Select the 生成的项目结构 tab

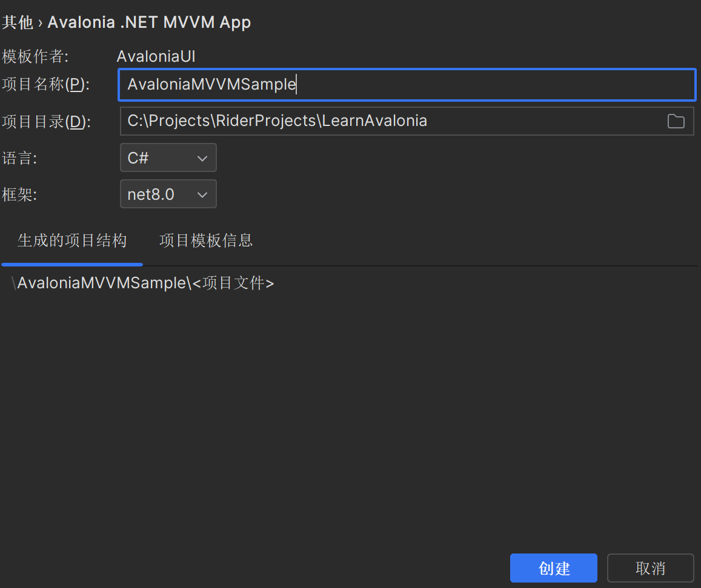(72, 240)
